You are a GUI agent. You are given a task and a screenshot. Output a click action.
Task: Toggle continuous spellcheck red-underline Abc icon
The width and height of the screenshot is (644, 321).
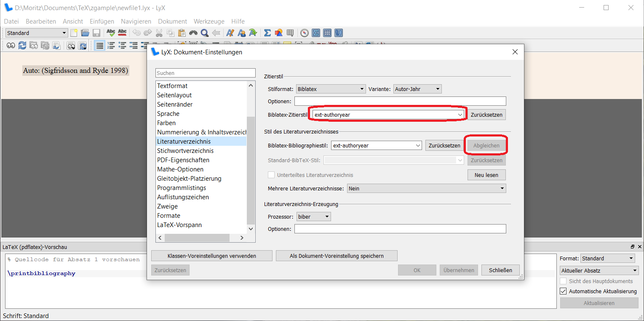123,33
